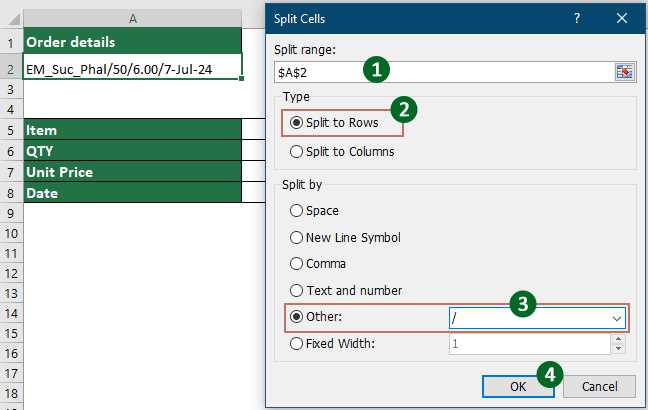
Task: Click into the Other delimiter text box
Action: pyautogui.click(x=529, y=318)
